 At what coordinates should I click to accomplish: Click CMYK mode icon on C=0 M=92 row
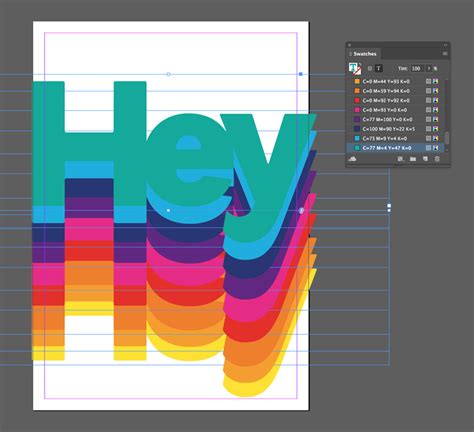point(435,100)
